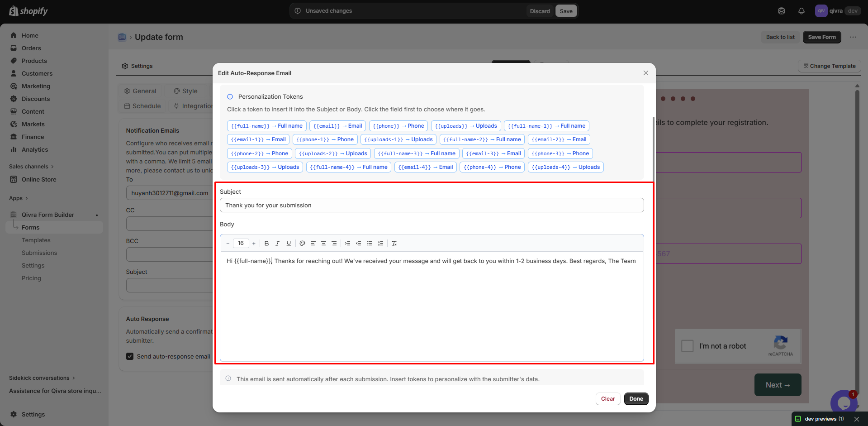Tick the I'm not a robot checkbox

(x=688, y=346)
